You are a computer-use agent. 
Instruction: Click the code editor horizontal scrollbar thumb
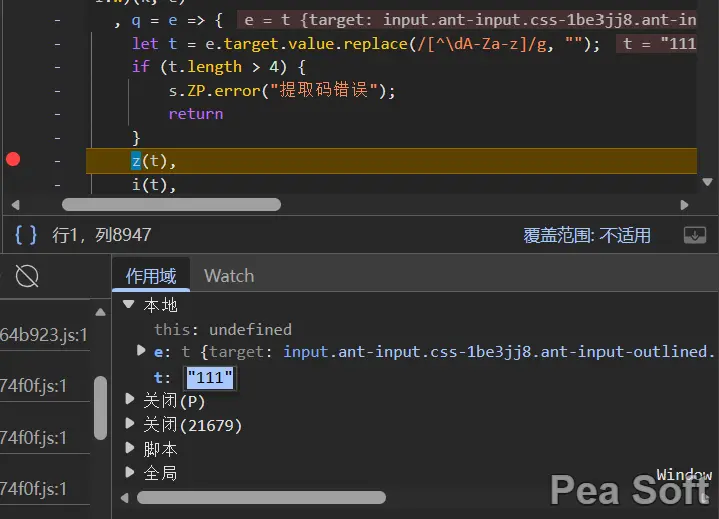tap(171, 204)
